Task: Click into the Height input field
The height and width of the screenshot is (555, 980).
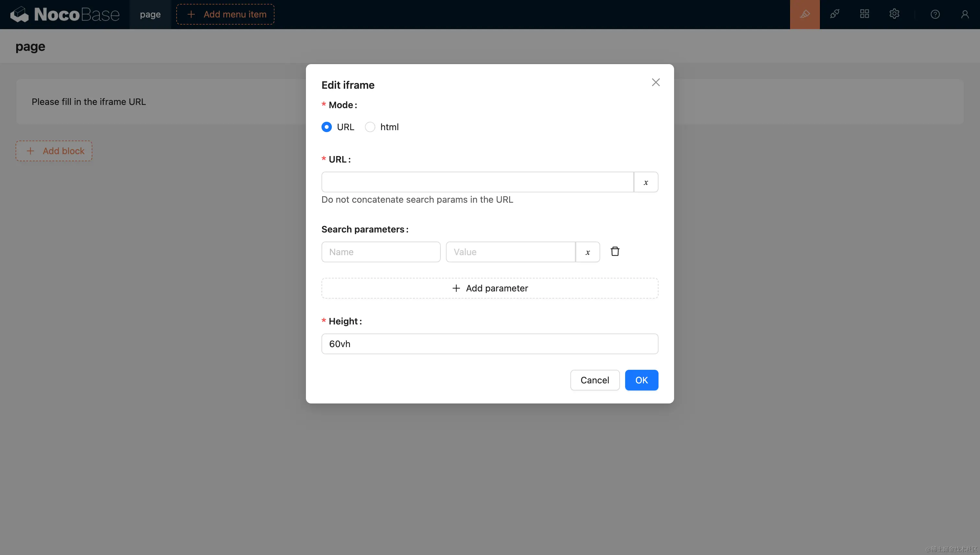Action: [489, 344]
